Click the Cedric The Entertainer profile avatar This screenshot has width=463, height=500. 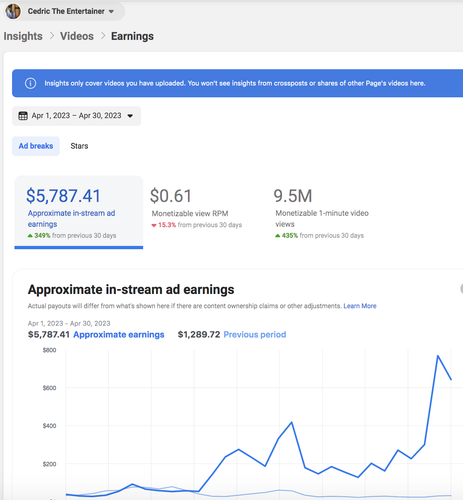[x=13, y=11]
